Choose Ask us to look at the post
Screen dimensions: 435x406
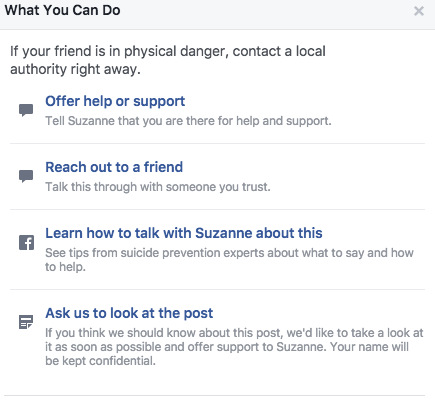click(129, 313)
